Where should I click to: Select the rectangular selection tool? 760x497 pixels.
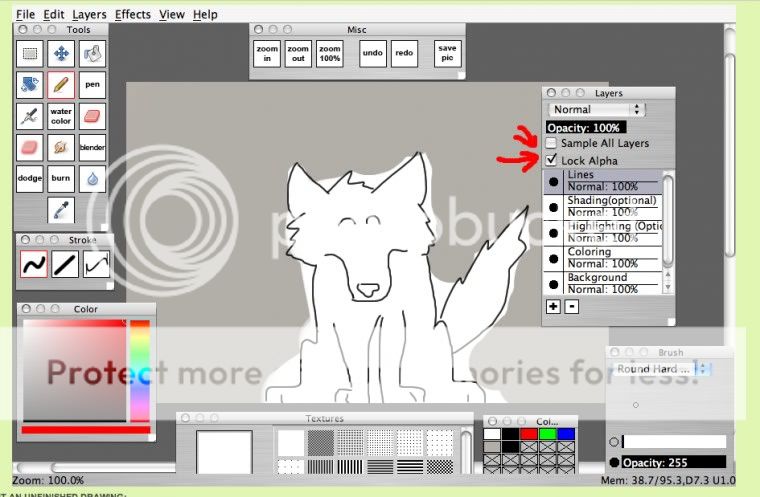(30, 54)
